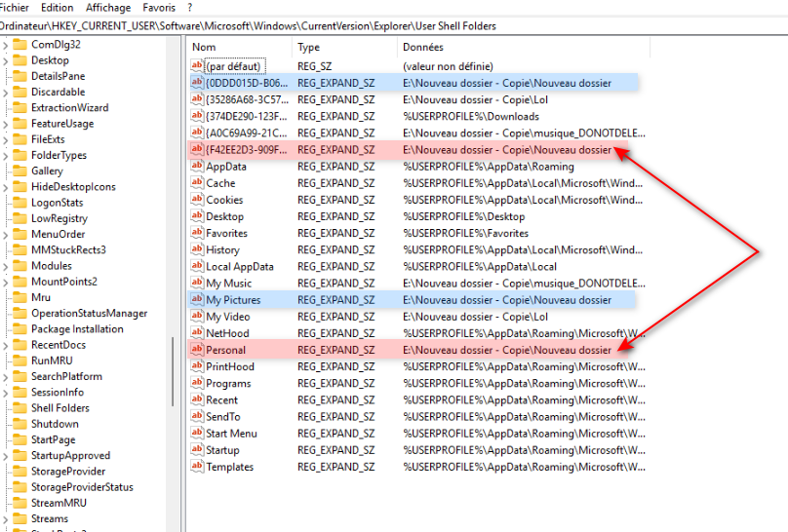
Task: Select the Start Menu value name
Action: click(x=231, y=434)
